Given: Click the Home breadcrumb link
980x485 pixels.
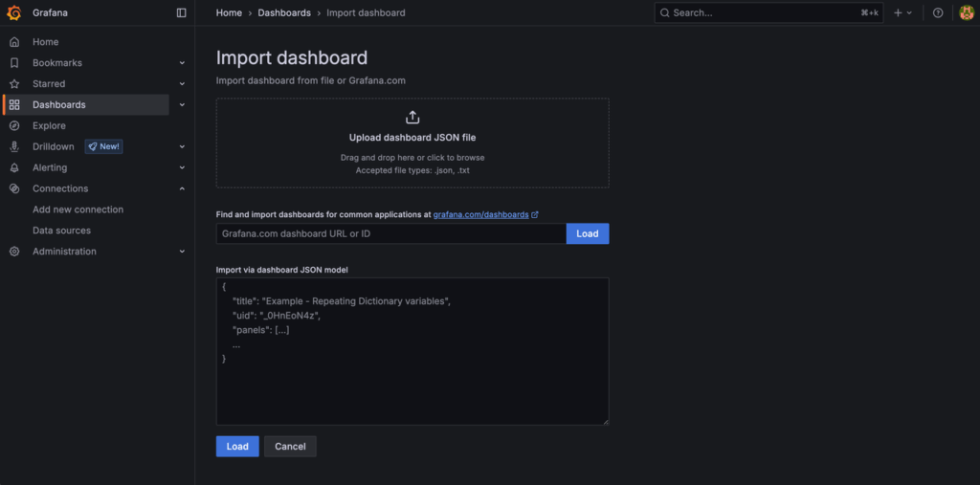Looking at the screenshot, I should [229, 12].
